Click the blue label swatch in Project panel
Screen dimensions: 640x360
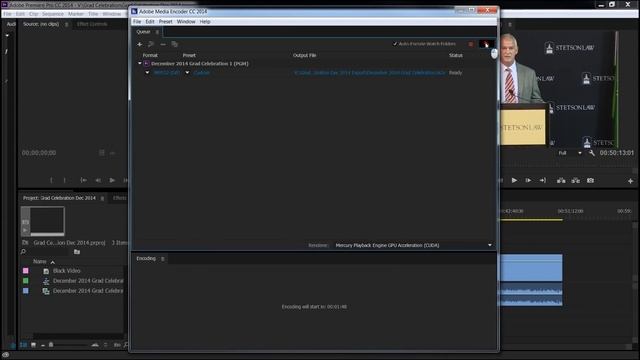[26, 291]
